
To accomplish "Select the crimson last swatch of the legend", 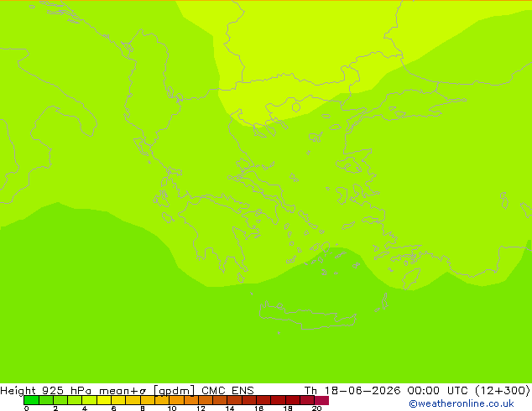I will (x=321, y=400).
